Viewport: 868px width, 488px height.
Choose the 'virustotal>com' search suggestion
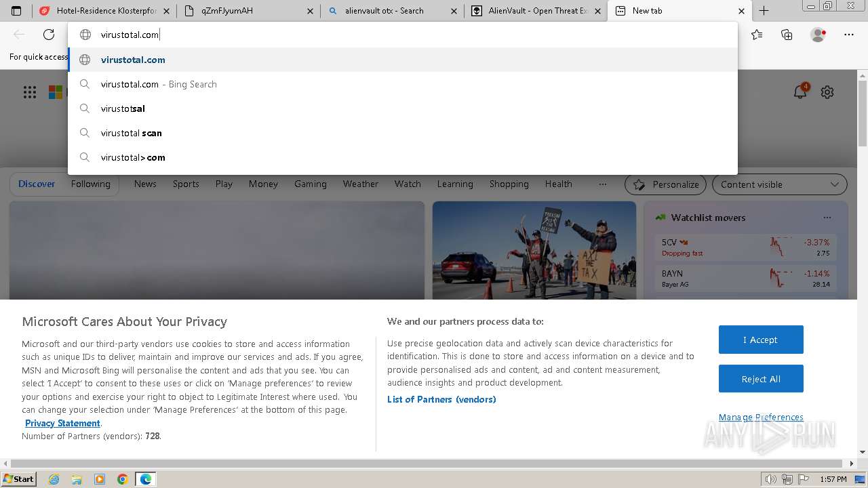(x=403, y=157)
